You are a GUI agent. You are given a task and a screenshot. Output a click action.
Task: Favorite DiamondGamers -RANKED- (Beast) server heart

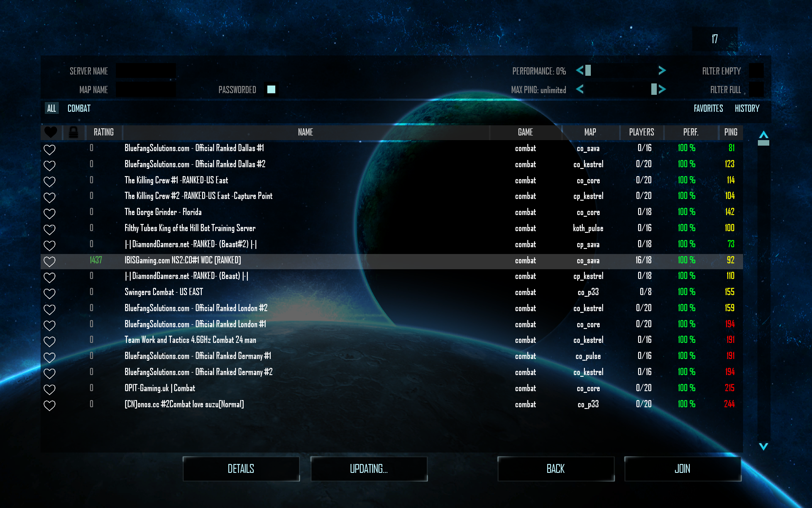49,277
